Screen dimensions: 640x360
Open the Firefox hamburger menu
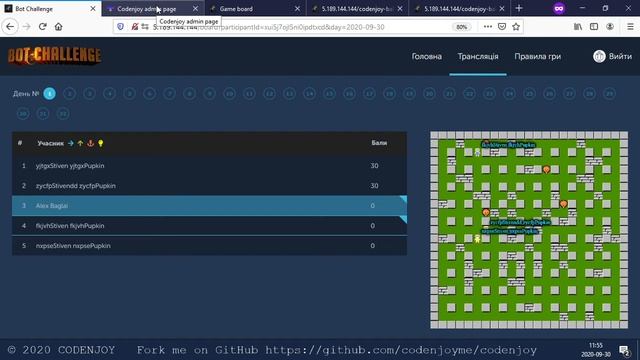coord(630,27)
